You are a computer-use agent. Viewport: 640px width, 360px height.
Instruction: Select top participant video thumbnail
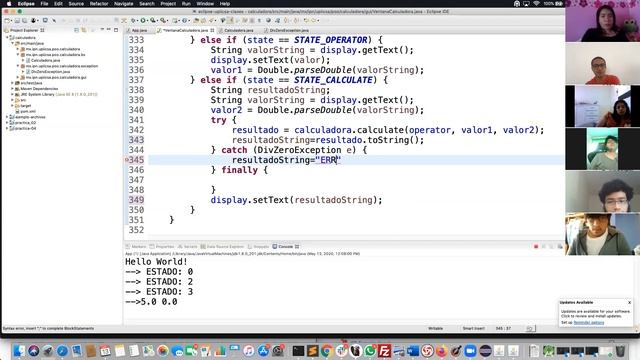[602, 21]
